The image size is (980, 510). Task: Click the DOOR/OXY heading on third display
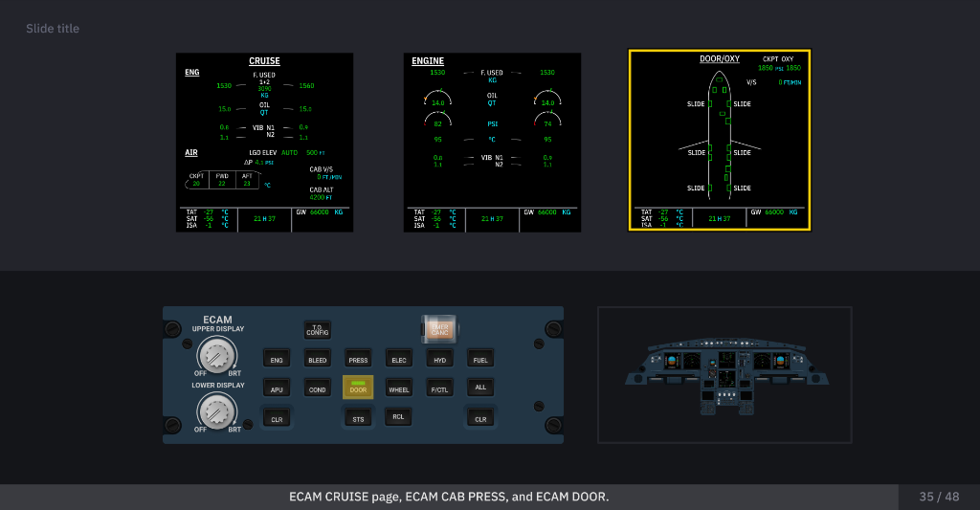click(x=720, y=58)
